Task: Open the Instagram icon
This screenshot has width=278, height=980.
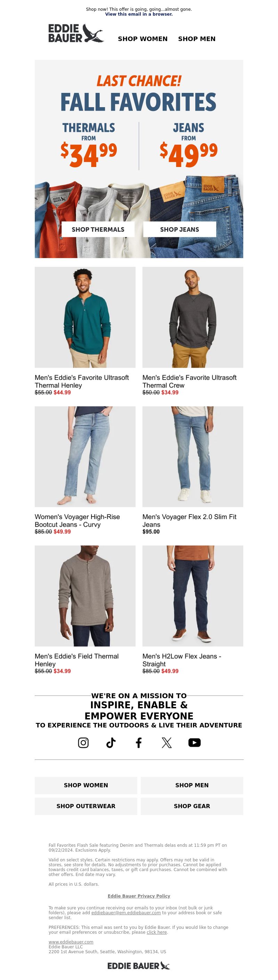Action: [x=83, y=742]
